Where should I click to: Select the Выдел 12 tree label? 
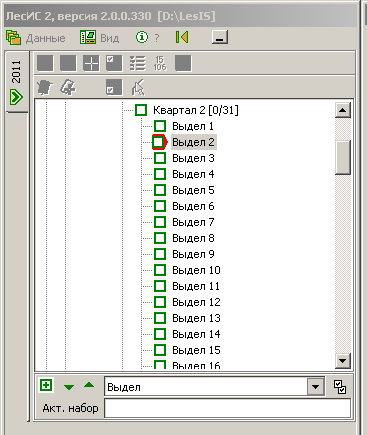click(x=196, y=302)
